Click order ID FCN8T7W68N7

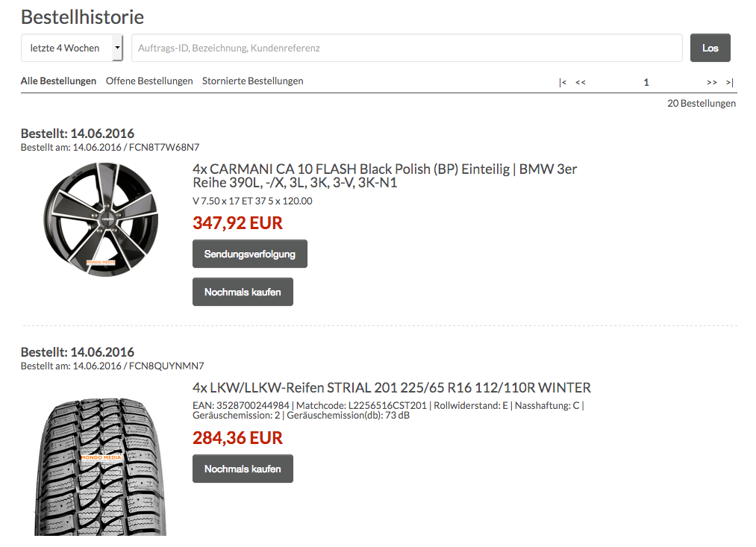163,147
